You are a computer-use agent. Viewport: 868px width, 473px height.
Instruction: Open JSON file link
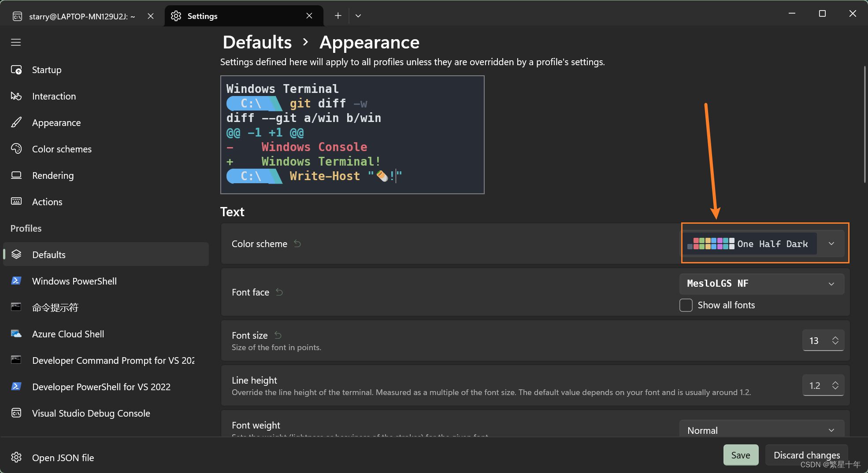63,458
